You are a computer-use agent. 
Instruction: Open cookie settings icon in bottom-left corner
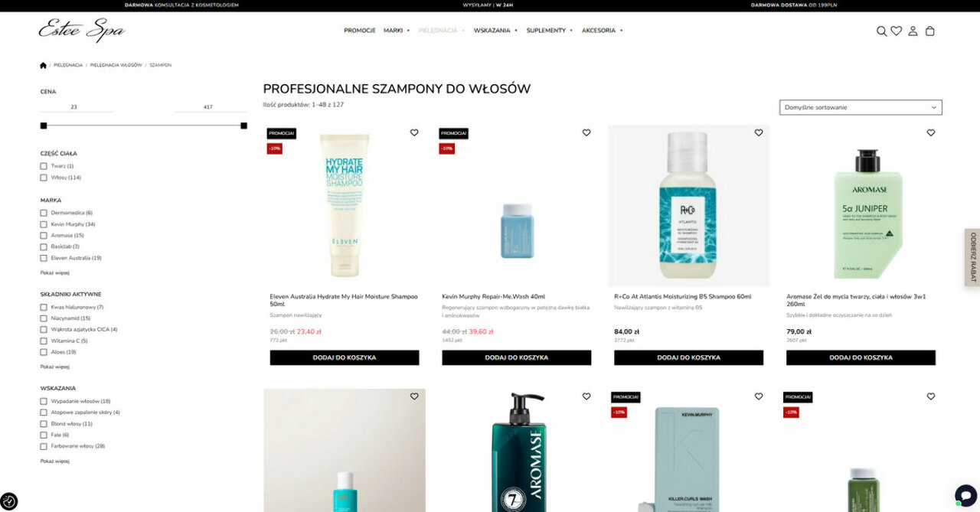[x=9, y=502]
